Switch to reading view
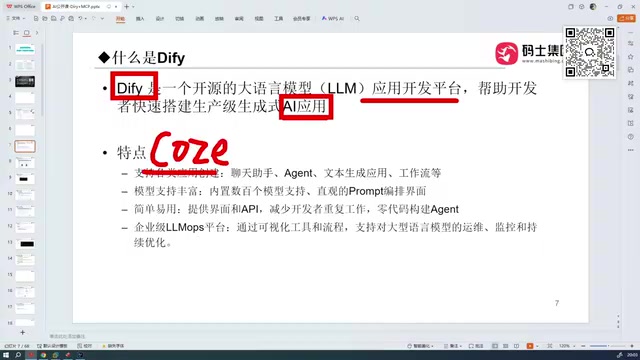 pos(517,346)
